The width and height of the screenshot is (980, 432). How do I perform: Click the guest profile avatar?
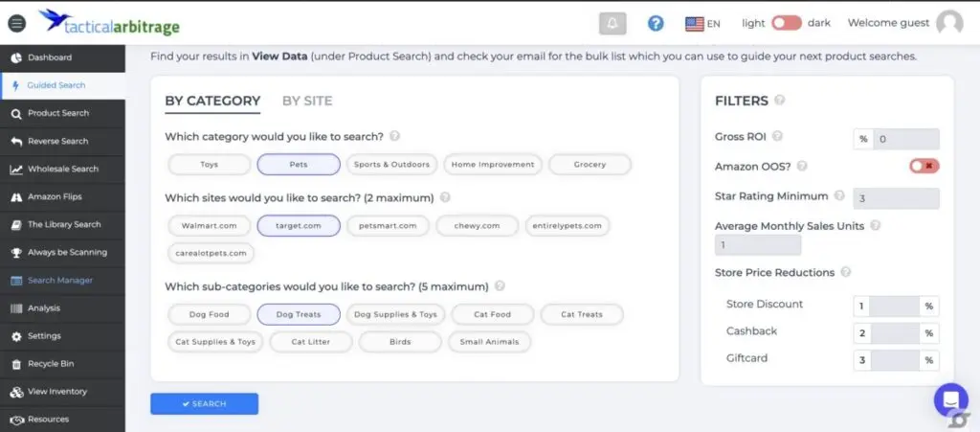pyautogui.click(x=949, y=23)
